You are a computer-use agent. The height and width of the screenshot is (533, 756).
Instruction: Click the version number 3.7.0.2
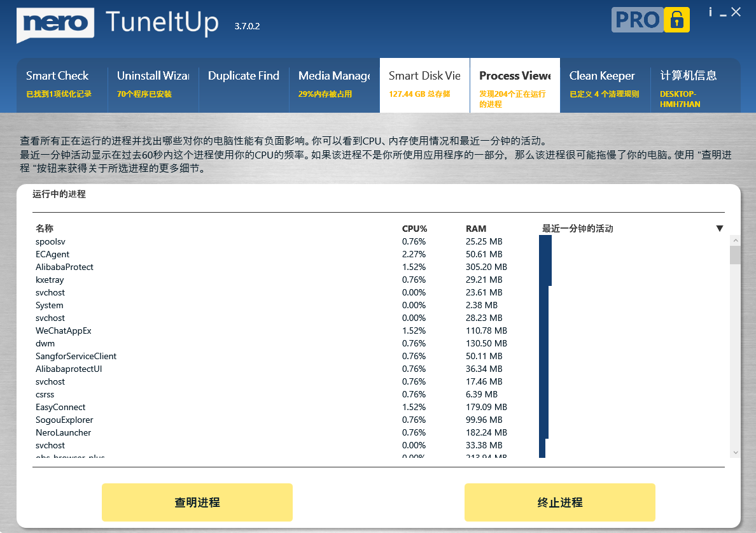pyautogui.click(x=247, y=26)
